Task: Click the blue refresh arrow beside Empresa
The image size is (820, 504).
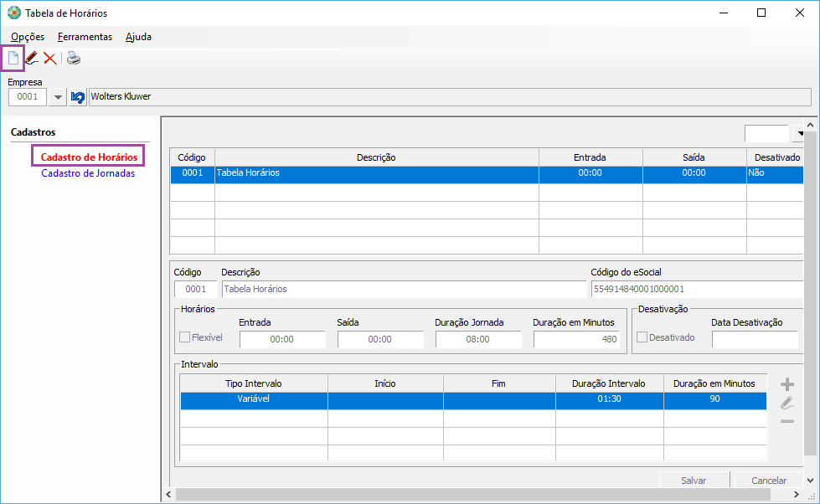Action: click(x=77, y=97)
